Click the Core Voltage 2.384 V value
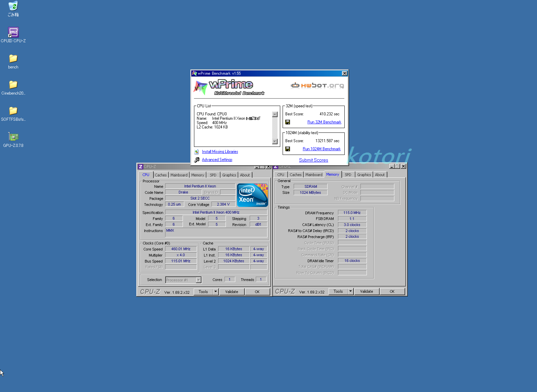Viewport: 537px width, 392px height. 223,205
